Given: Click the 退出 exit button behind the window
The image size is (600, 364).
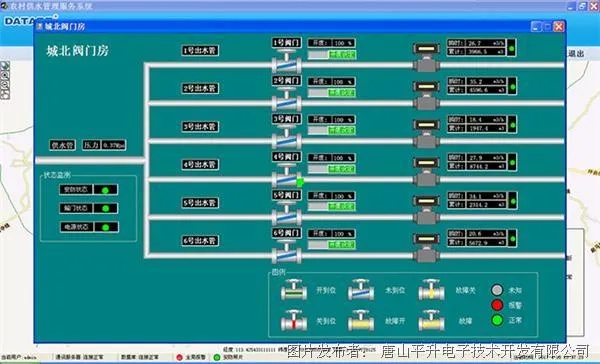Looking at the screenshot, I should point(576,54).
